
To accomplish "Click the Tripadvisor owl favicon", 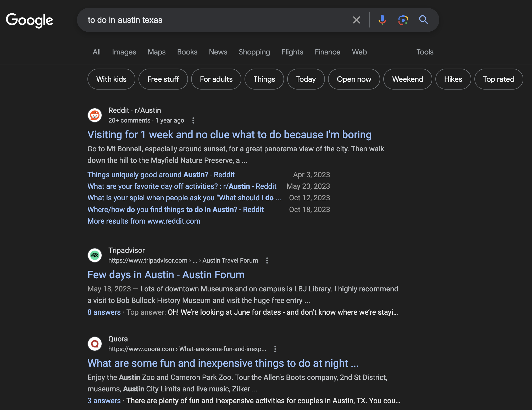I will 95,255.
